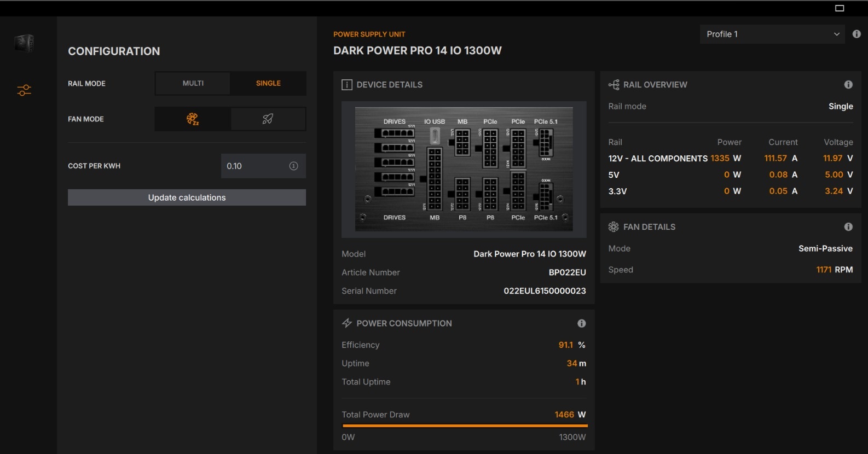Click Power Consumption info icon
The height and width of the screenshot is (454, 868).
tap(582, 323)
